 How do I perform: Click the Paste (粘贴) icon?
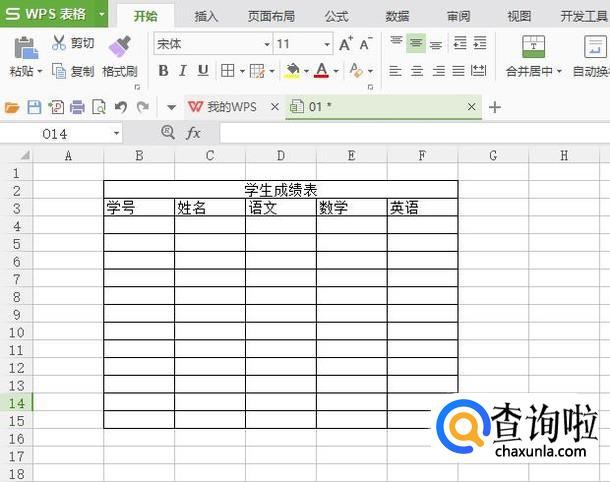pyautogui.click(x=26, y=47)
